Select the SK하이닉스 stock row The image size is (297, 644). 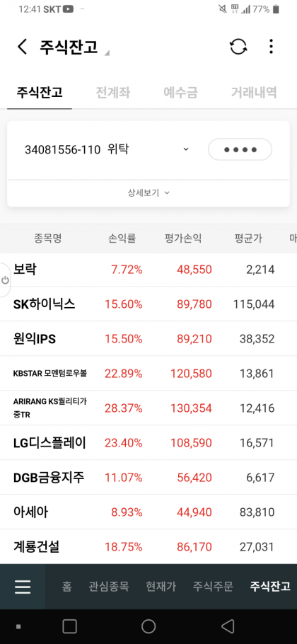148,304
